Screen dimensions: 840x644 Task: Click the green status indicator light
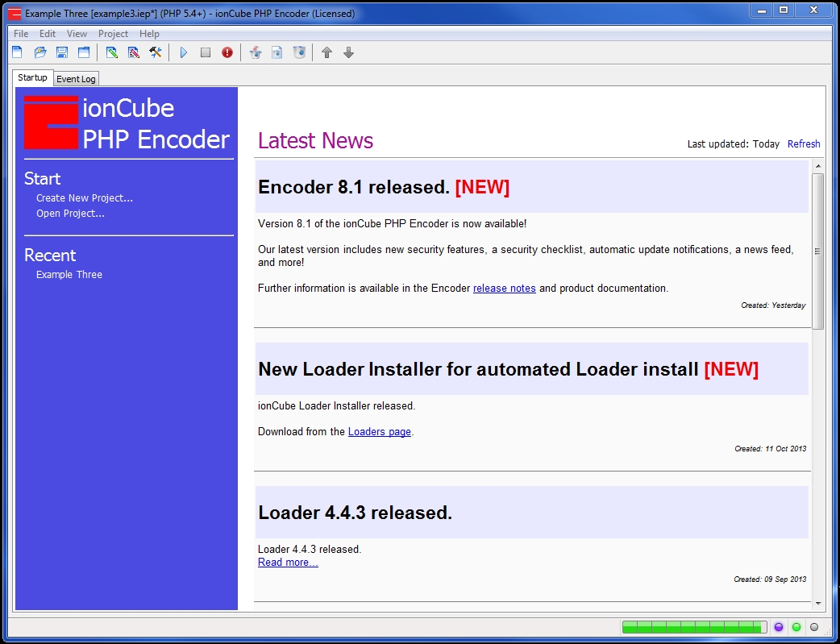click(x=796, y=627)
